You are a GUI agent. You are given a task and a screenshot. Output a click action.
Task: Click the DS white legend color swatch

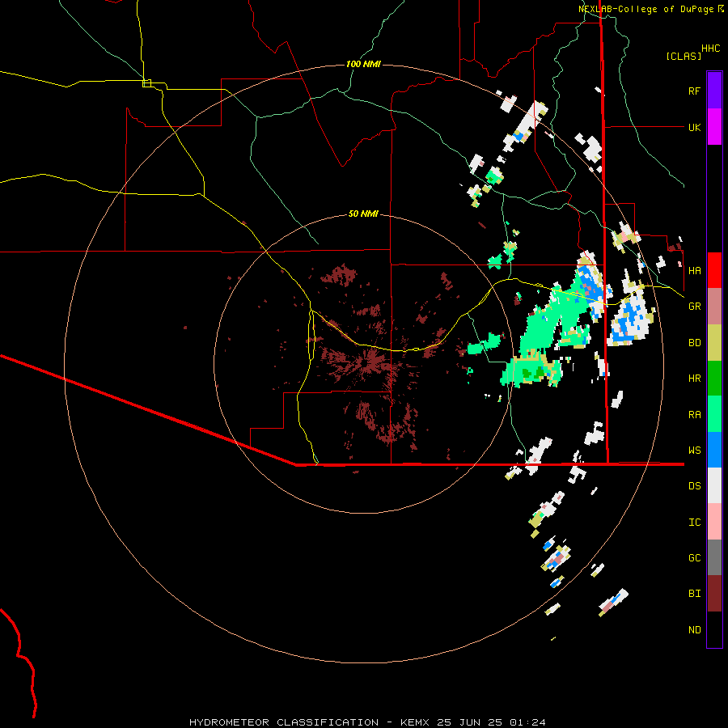click(714, 485)
